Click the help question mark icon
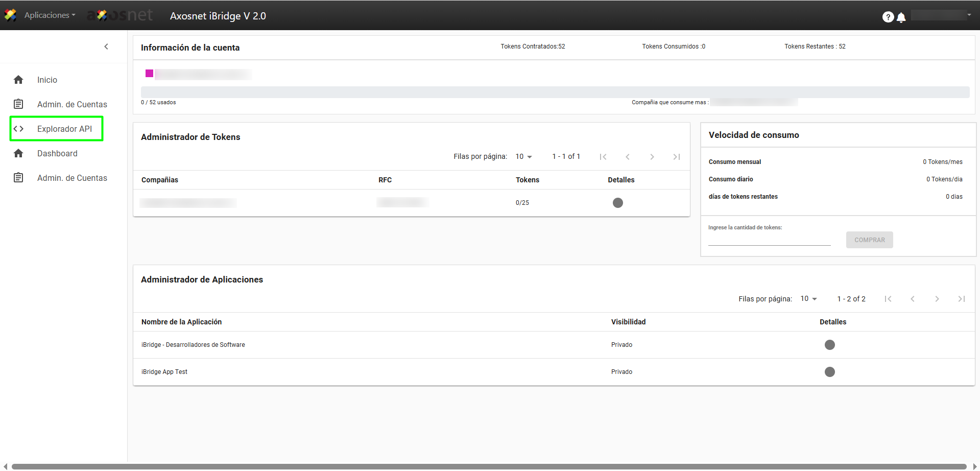 point(888,17)
